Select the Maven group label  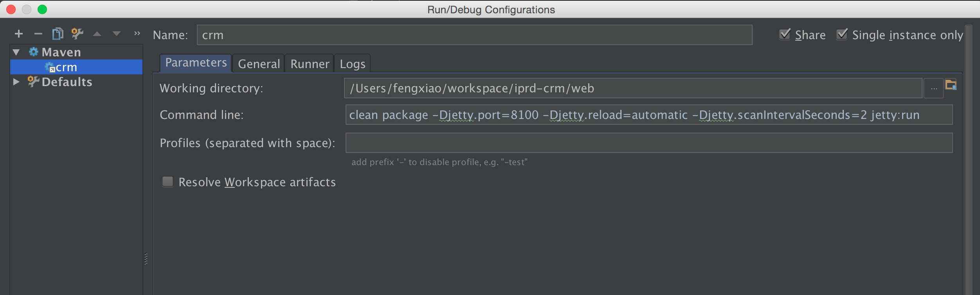point(61,52)
